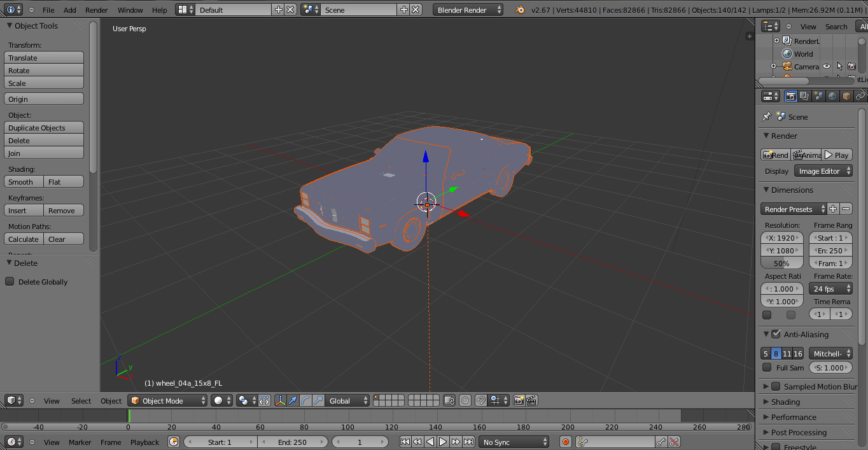This screenshot has width=868, height=450.
Task: Open the Scene properties tab icon
Action: [x=818, y=96]
